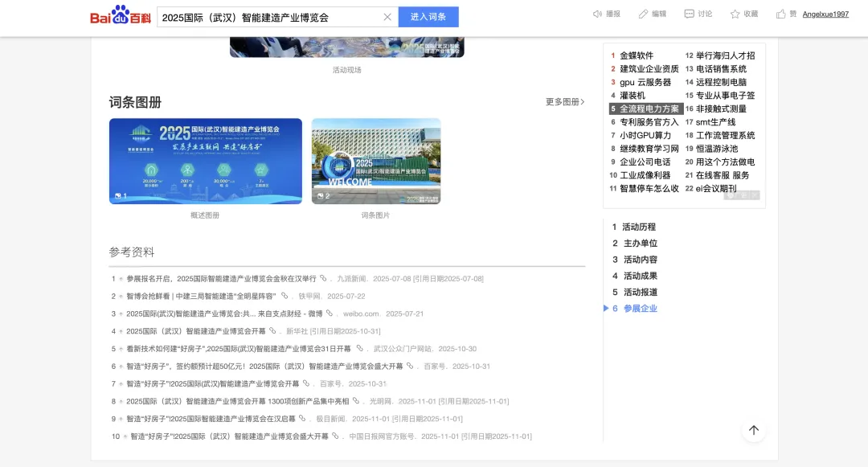868x467 pixels.
Task: Click link icon after reference 6 title
Action: click(x=410, y=366)
